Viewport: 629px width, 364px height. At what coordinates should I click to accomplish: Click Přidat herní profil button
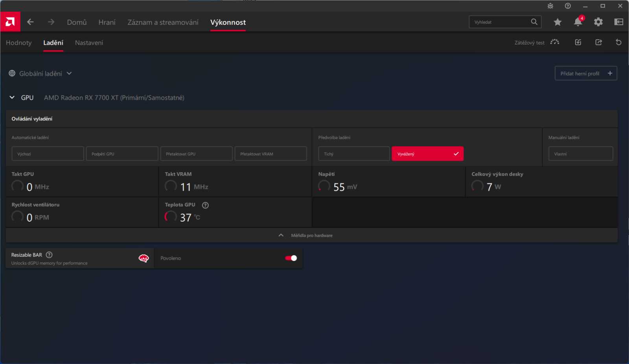click(x=586, y=74)
